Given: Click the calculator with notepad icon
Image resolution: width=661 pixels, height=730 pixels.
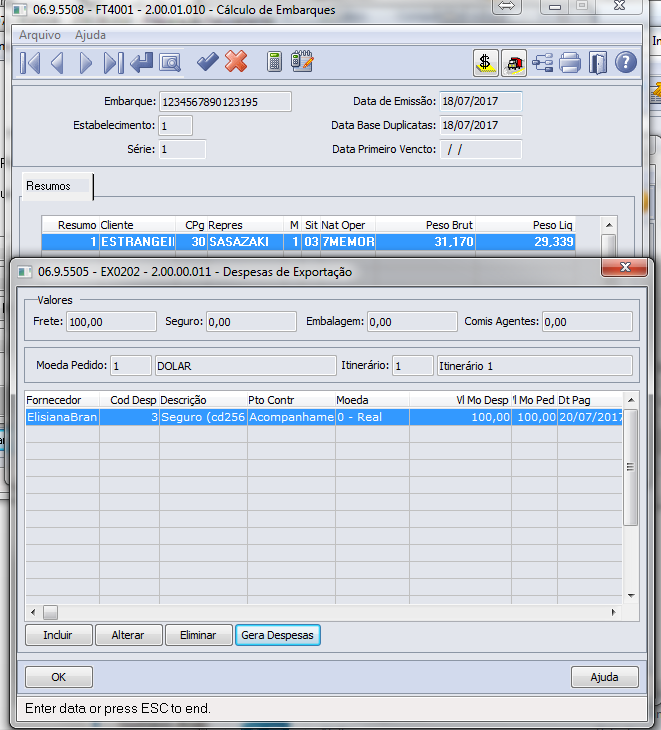Looking at the screenshot, I should point(303,62).
